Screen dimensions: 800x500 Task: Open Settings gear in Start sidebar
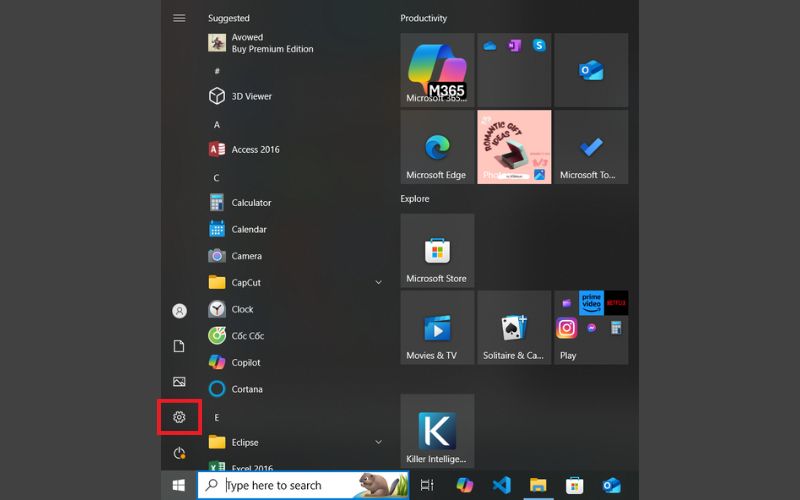pyautogui.click(x=179, y=417)
